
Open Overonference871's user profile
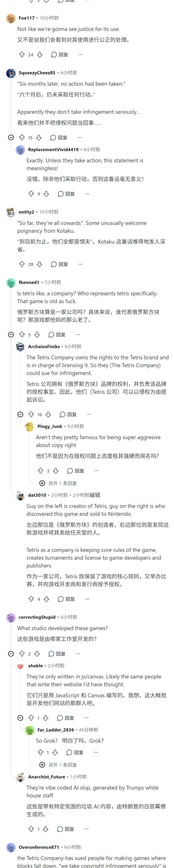39,847
